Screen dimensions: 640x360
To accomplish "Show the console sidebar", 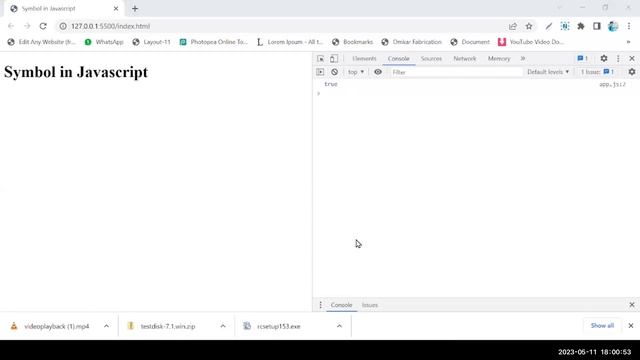I will (x=320, y=72).
